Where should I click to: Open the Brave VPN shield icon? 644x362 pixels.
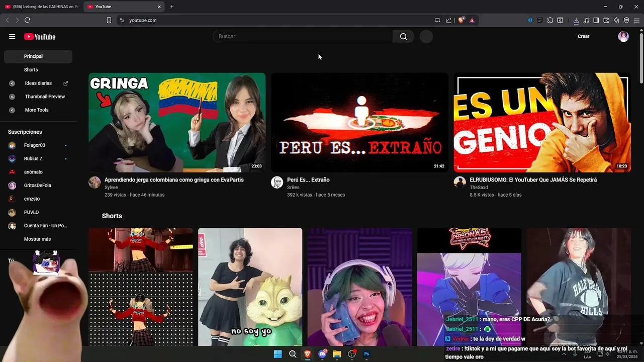coord(626,20)
